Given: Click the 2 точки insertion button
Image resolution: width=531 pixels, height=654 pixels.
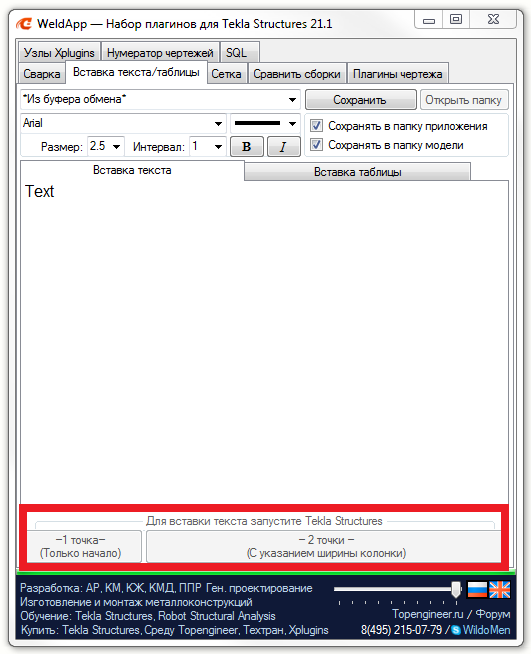Looking at the screenshot, I should 324,546.
